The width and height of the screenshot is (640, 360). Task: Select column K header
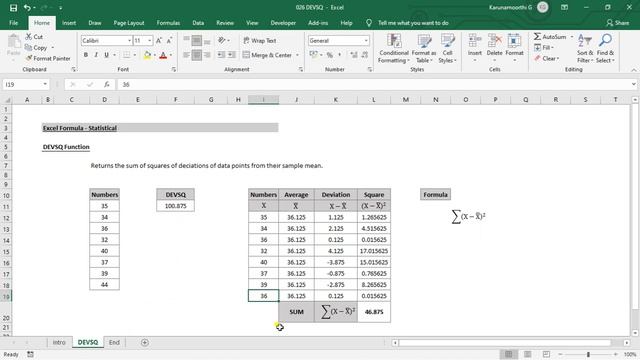pos(336,100)
